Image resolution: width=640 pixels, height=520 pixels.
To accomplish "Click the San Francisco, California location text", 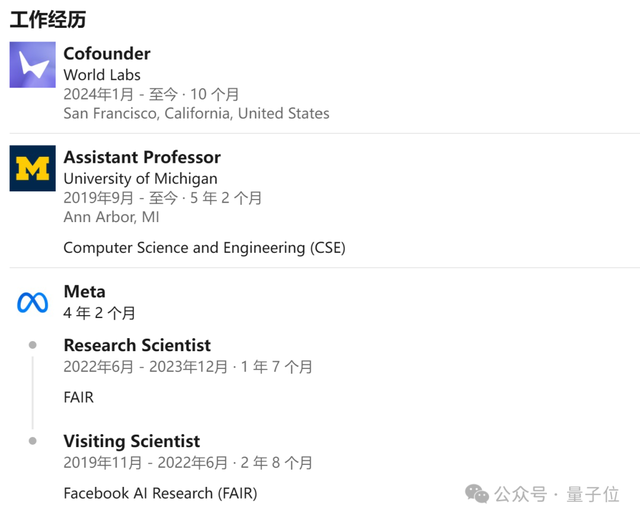I will (x=196, y=113).
